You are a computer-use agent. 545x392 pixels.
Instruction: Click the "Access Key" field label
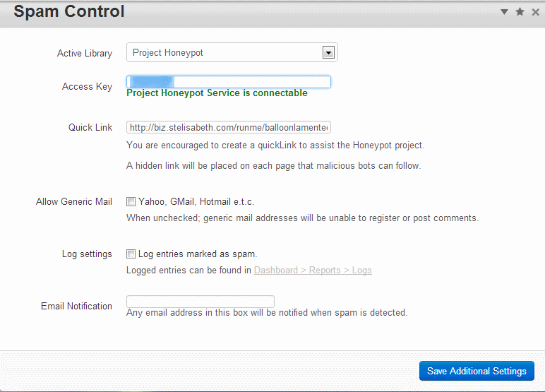[87, 87]
